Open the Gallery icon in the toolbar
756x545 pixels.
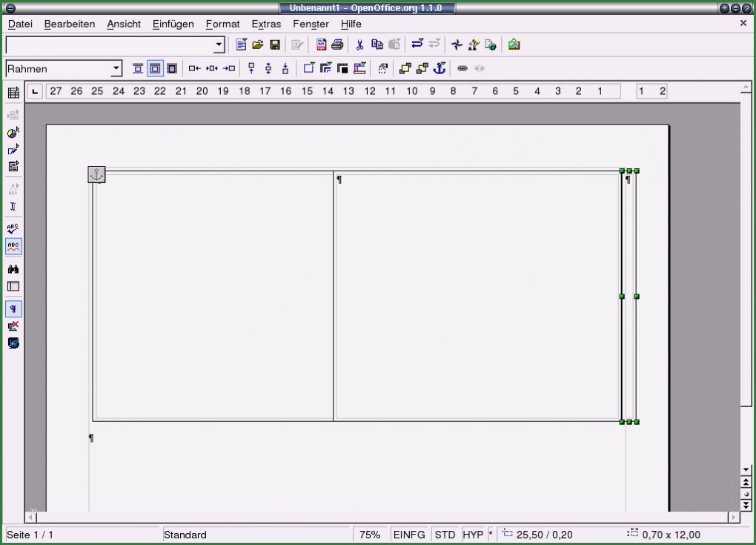tap(514, 44)
